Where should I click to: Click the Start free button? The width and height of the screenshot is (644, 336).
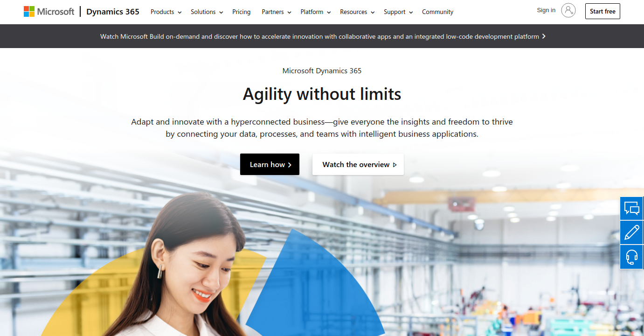(602, 11)
